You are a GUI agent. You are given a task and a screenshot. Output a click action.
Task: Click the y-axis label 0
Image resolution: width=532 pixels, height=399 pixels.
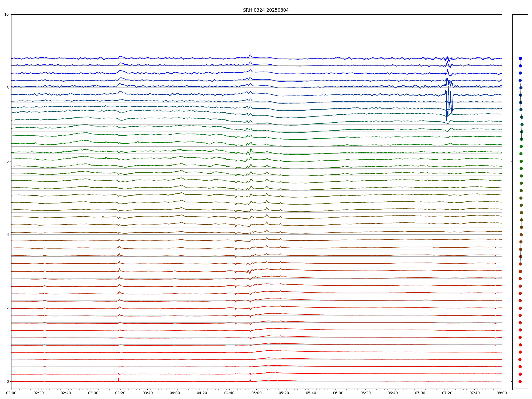[7, 381]
